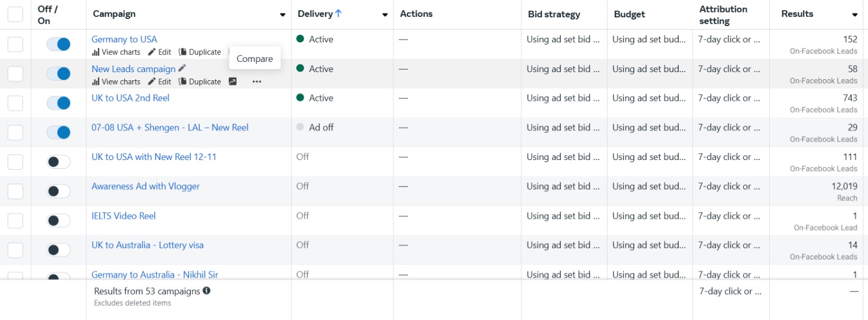The height and width of the screenshot is (320, 868).
Task: Tick checkbox for IELTS Video Reel row
Action: pyautogui.click(x=15, y=221)
